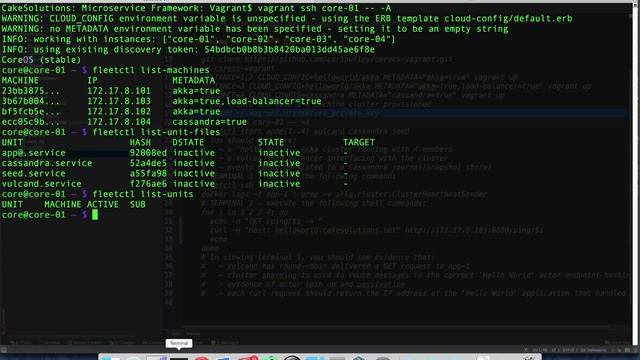Select unit name seed.service
Image resolution: width=640 pixels, height=360 pixels.
click(33, 173)
